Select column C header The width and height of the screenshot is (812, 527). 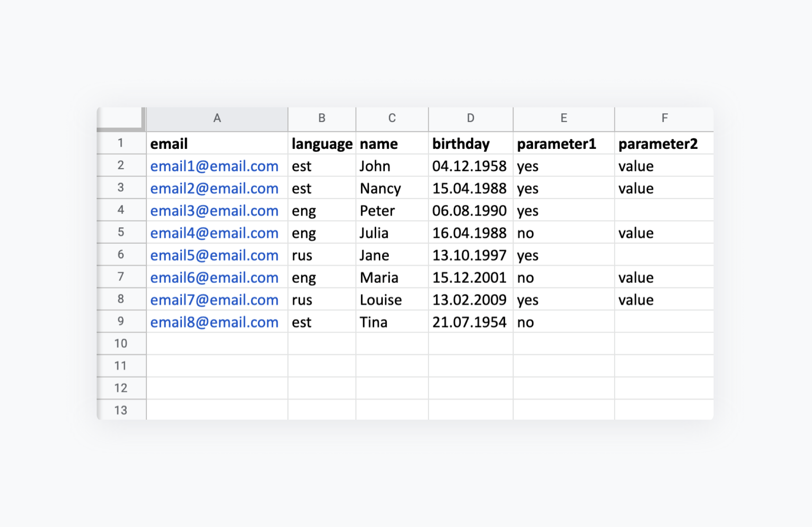[392, 119]
